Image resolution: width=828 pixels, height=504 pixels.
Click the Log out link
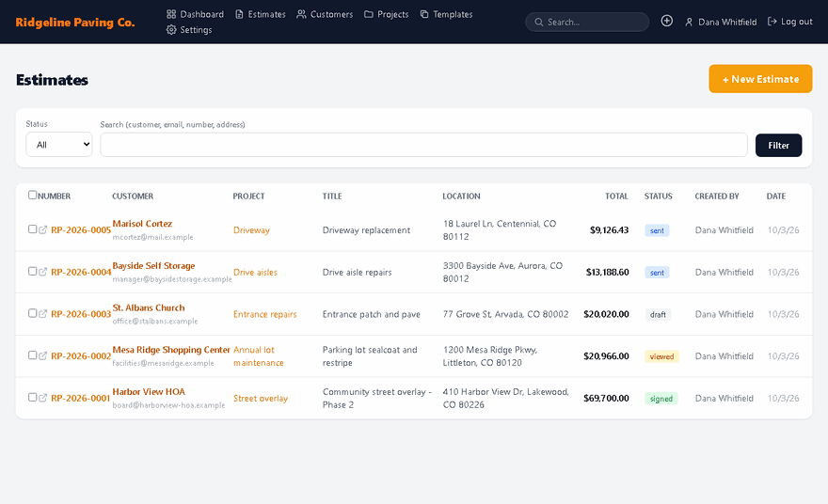click(x=790, y=21)
